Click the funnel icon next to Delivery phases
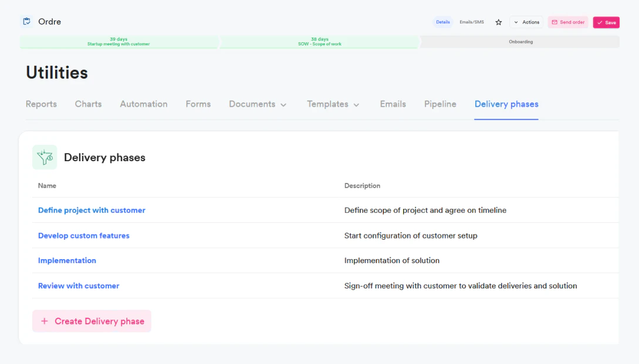This screenshot has height=364, width=639. tap(45, 157)
